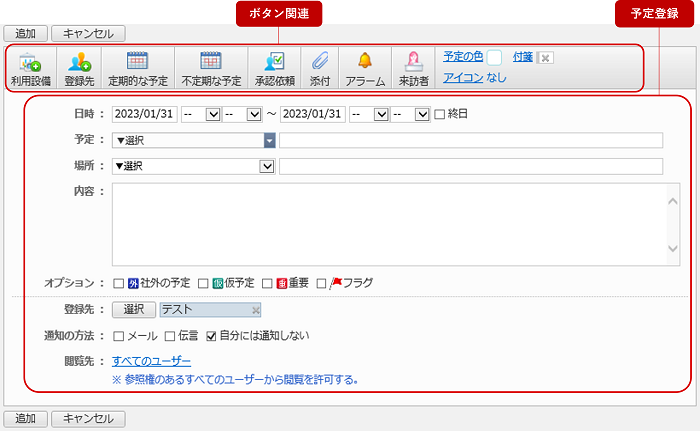Open the 定期的な予定 calendar icon
Screen dimensions: 700x431
(x=138, y=68)
